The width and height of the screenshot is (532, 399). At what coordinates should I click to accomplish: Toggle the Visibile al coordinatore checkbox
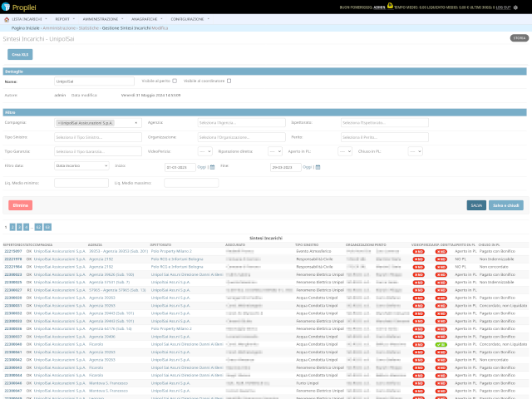229,81
